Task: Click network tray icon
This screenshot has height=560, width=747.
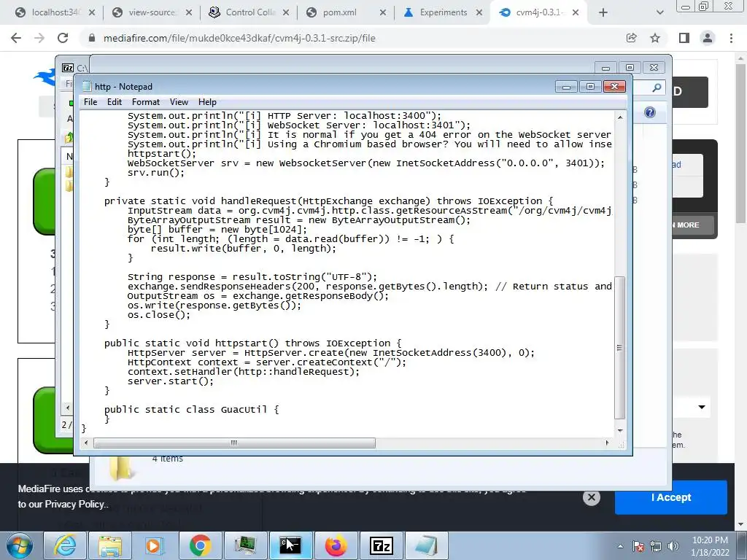Action: pos(656,546)
